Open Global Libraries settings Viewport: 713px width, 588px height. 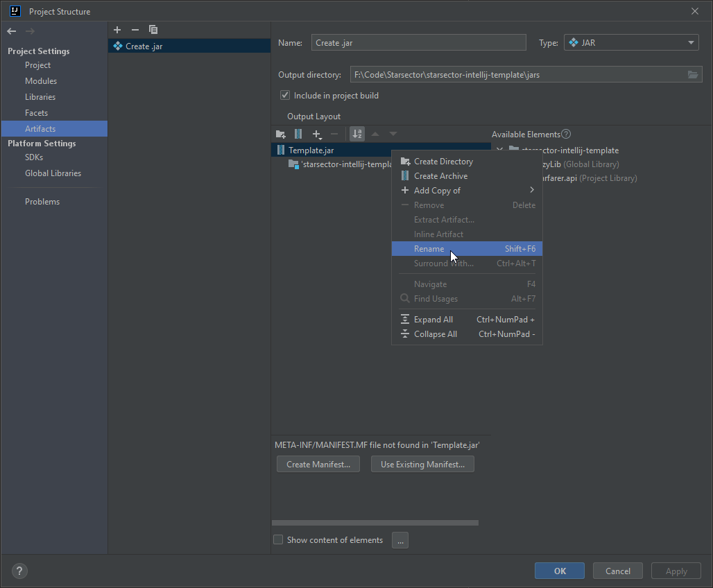point(53,173)
